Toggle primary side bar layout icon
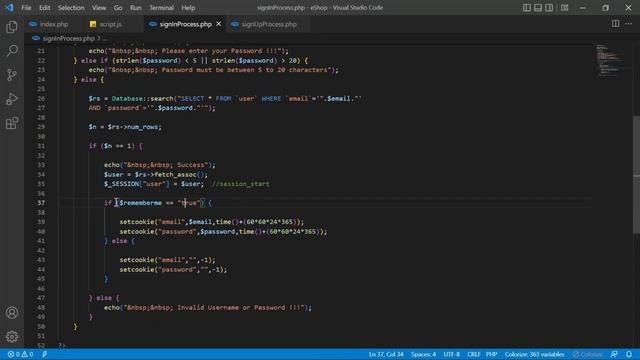This screenshot has height=360, width=640. tap(527, 7)
